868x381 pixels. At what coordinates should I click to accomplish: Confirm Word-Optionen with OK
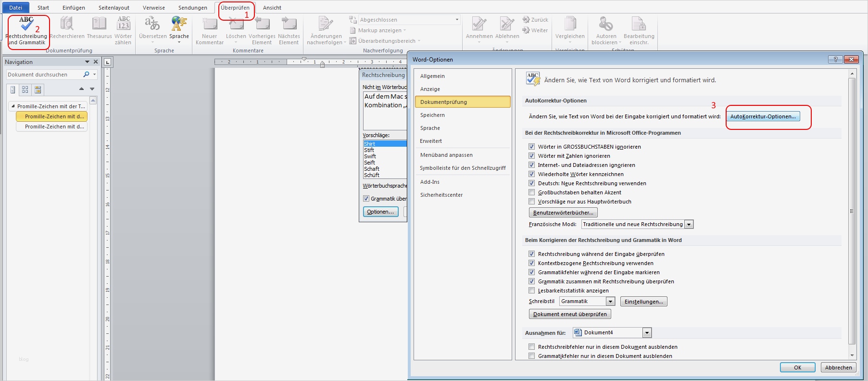tap(797, 368)
